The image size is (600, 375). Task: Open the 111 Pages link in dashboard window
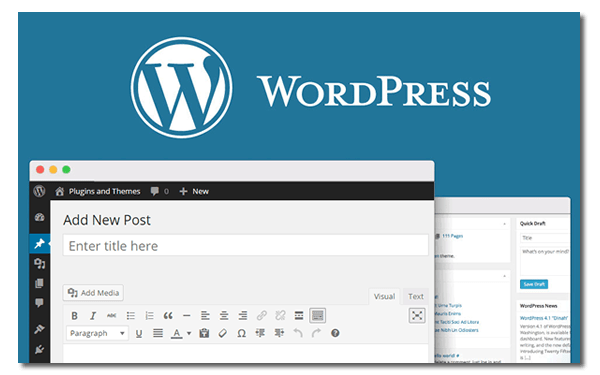[452, 236]
